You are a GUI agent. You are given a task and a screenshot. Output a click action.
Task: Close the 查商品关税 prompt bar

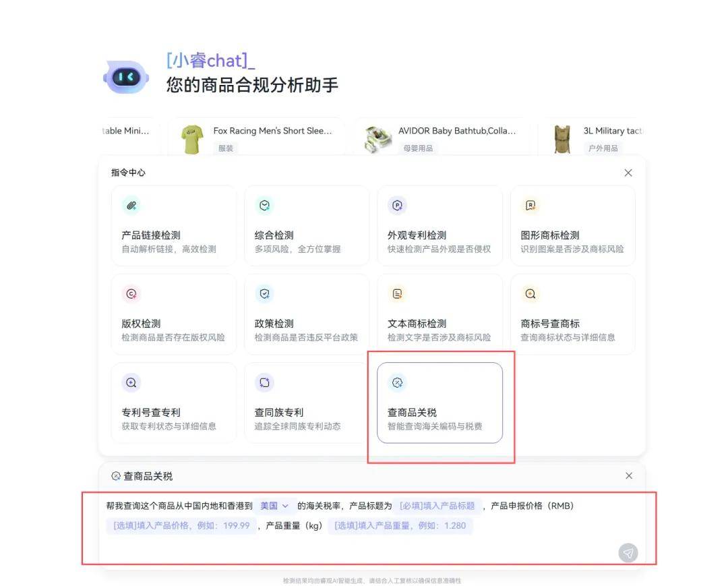(x=629, y=475)
